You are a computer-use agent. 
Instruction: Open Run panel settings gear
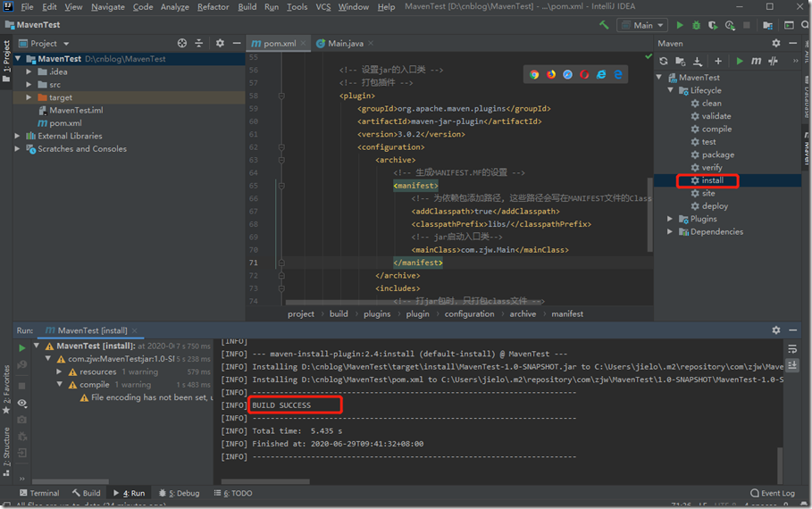coord(775,330)
